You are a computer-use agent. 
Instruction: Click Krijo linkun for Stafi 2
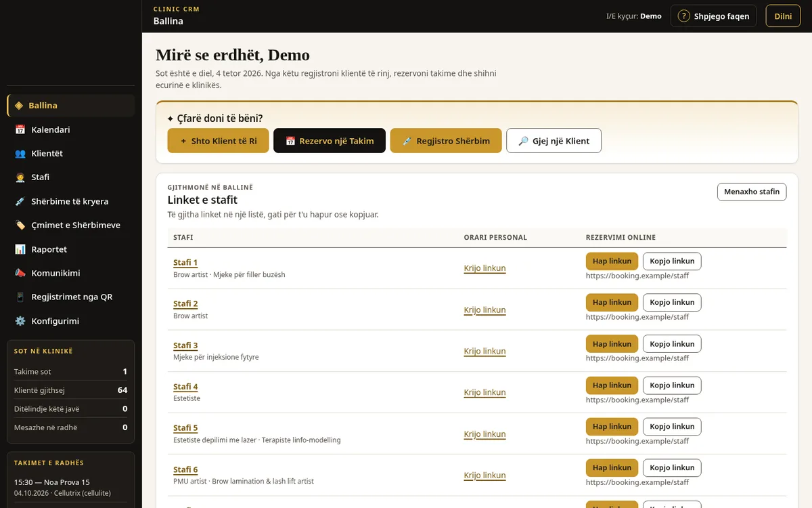(x=484, y=310)
